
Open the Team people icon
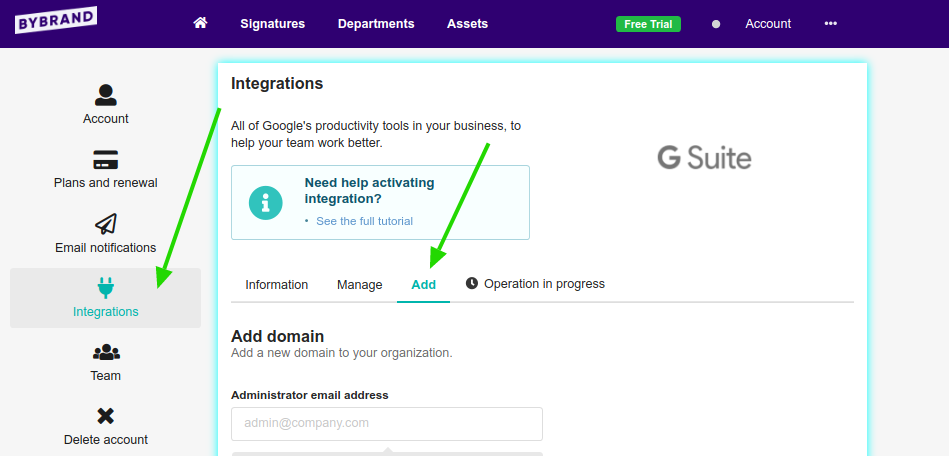[106, 352]
